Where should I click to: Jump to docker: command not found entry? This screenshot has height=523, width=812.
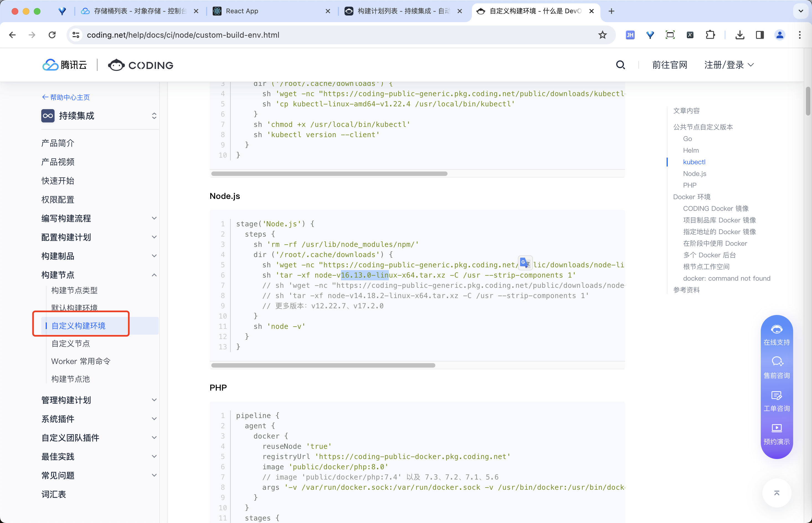point(726,278)
